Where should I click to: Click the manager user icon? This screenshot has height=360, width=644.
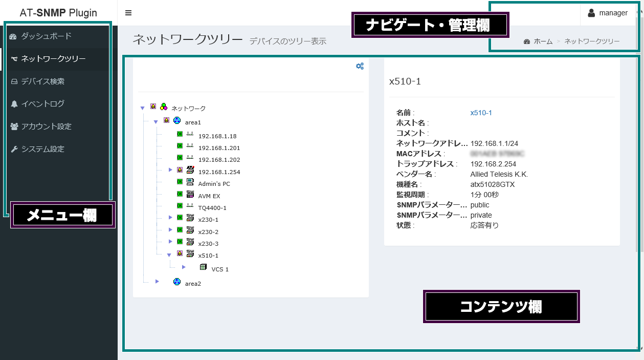[591, 13]
